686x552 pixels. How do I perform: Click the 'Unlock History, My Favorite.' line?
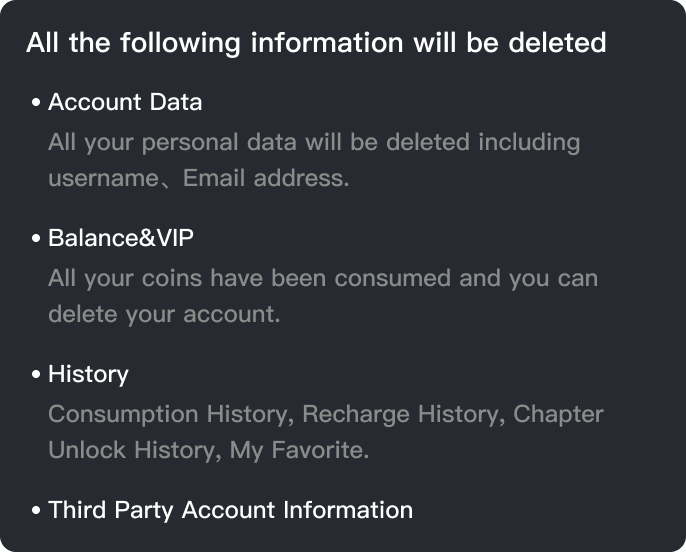[x=209, y=451]
